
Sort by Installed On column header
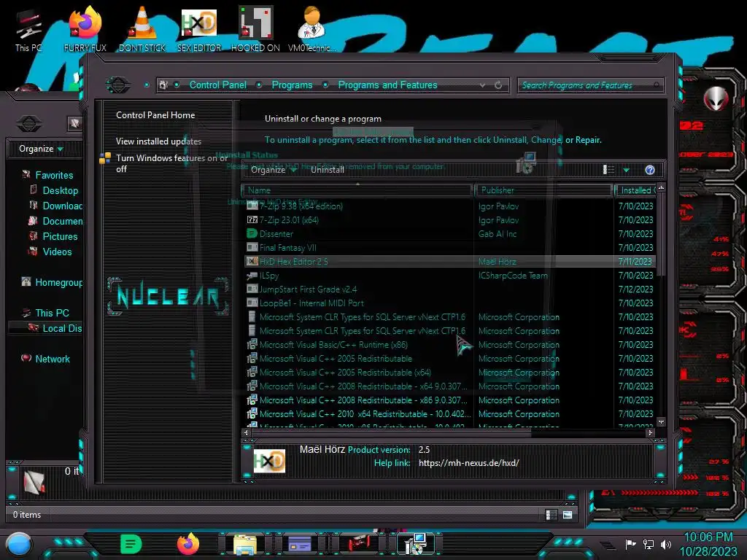tap(635, 190)
